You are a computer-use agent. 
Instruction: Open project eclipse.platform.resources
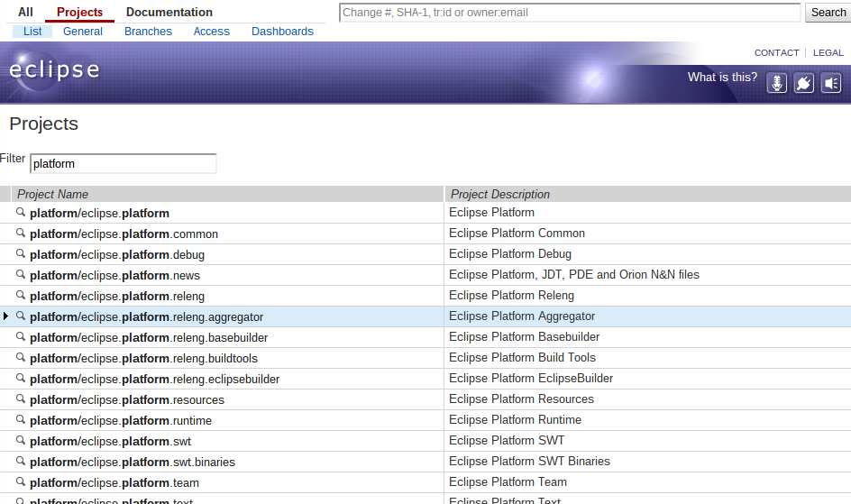tap(127, 399)
